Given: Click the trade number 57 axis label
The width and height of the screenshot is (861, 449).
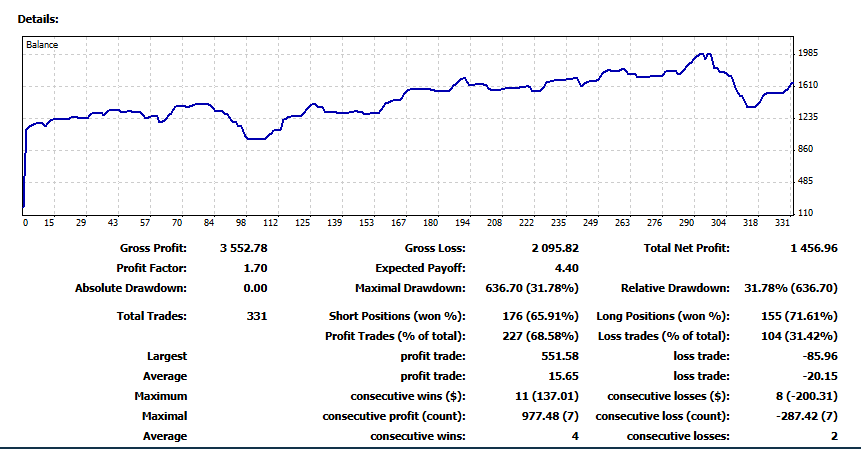Looking at the screenshot, I should coord(145,222).
